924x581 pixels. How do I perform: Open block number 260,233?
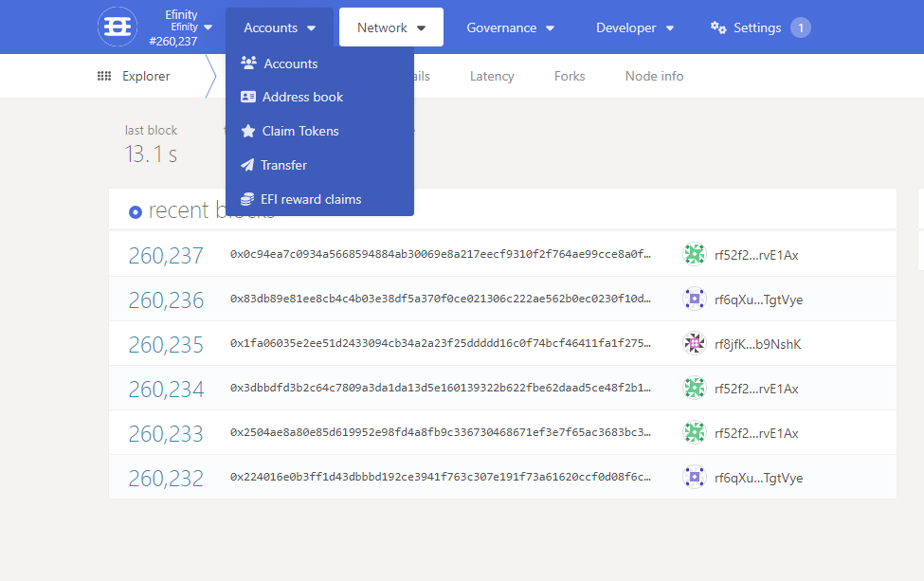click(166, 434)
